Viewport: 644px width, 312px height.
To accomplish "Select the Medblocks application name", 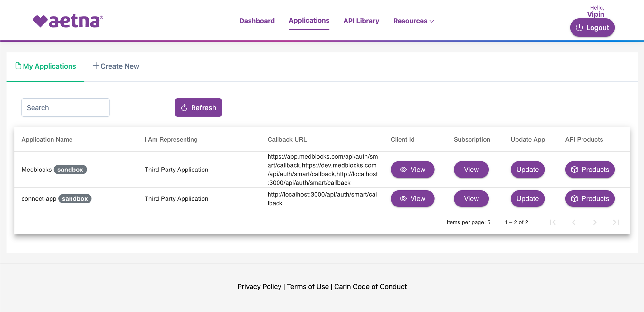I will click(x=36, y=170).
